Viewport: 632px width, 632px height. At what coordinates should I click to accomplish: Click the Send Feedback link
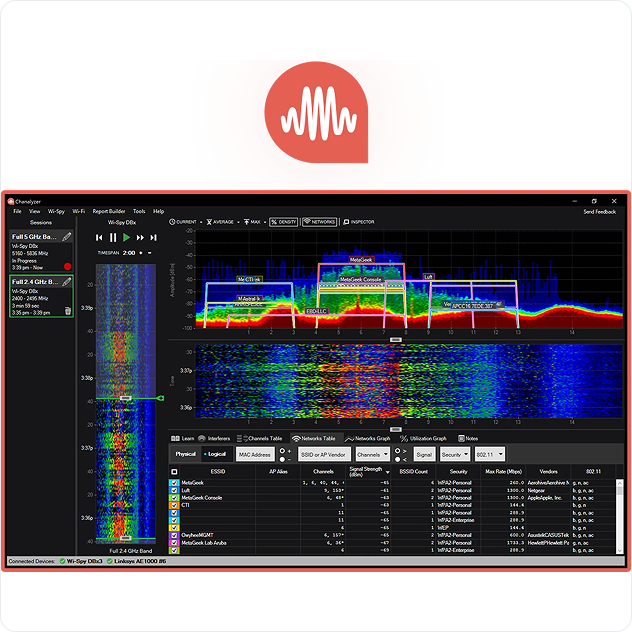[600, 211]
